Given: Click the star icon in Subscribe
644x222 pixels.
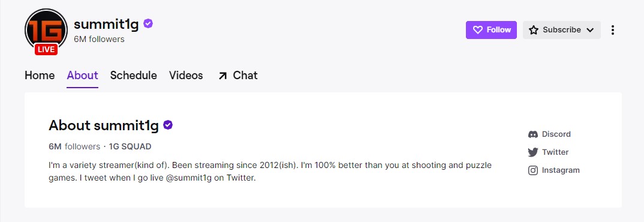Looking at the screenshot, I should [534, 30].
